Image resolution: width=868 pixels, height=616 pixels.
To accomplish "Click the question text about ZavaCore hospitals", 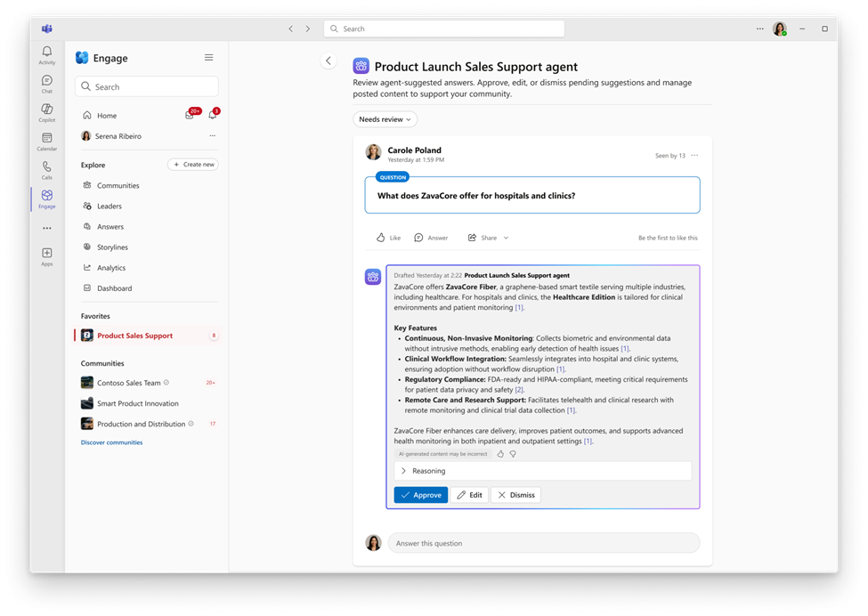I will 476,195.
